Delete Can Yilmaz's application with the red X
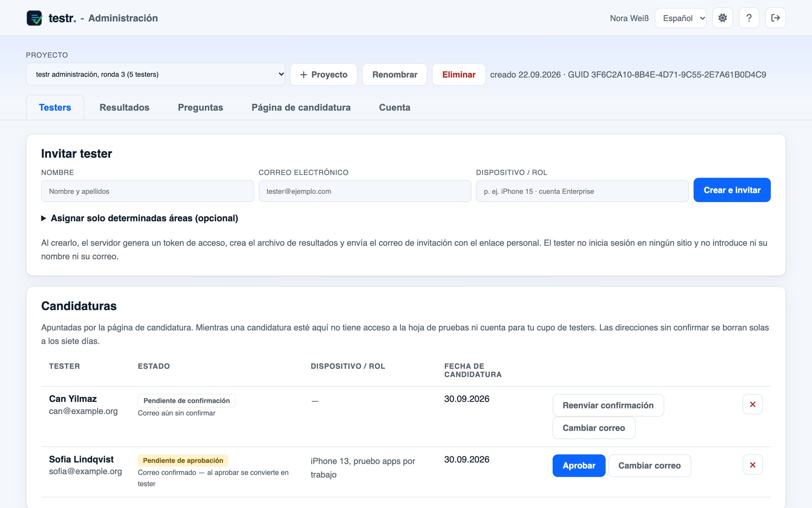The width and height of the screenshot is (812, 508). tap(753, 404)
